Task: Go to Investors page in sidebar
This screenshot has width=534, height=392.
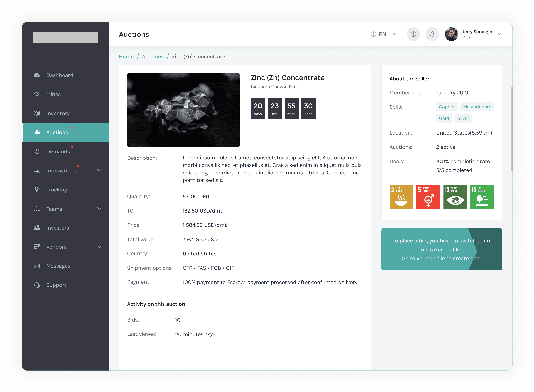Action: (57, 228)
